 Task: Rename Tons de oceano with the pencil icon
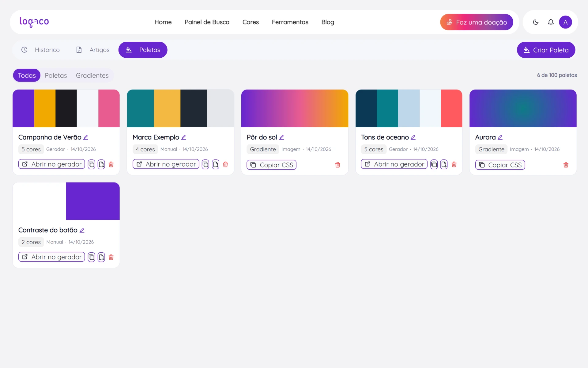pos(413,137)
